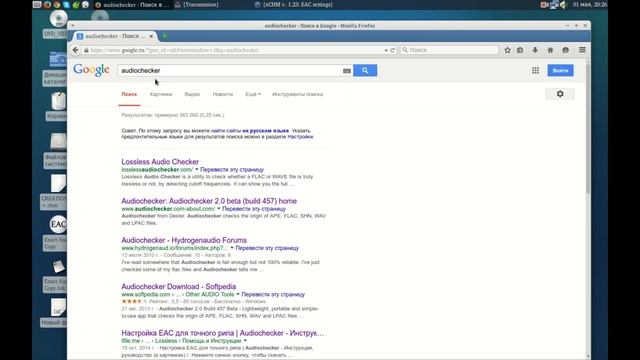Open Google search settings gear
The image size is (640, 360).
(x=560, y=94)
